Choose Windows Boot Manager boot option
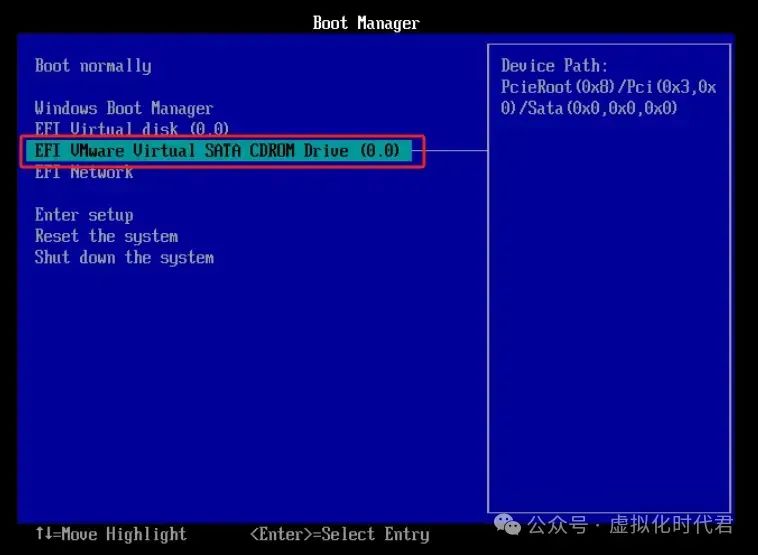Screen dimensions: 758x555 pyautogui.click(x=124, y=108)
